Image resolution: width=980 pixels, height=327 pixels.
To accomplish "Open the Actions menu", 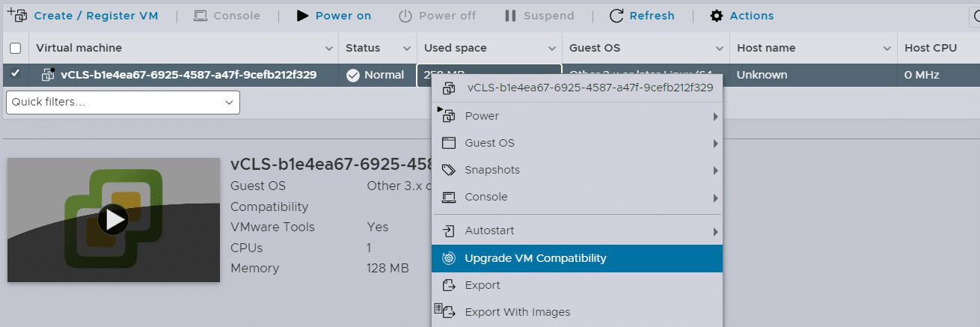I will click(x=741, y=16).
